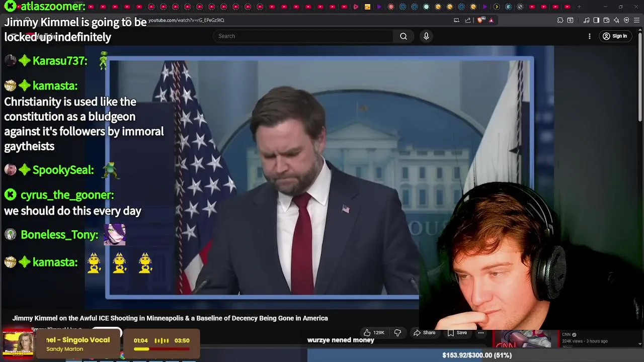Click the YouTube search magnifier button
Screen dimensions: 644x362
coord(404,36)
